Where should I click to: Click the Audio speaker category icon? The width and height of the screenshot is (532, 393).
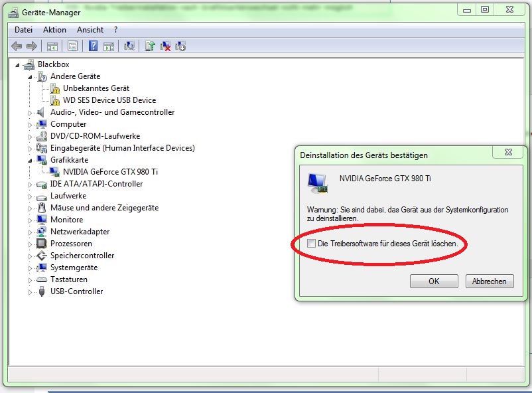click(41, 112)
